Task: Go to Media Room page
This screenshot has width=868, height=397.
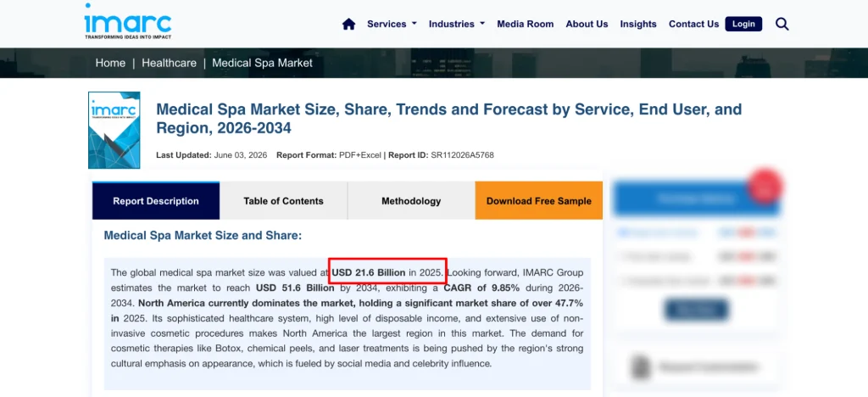Action: pyautogui.click(x=525, y=24)
